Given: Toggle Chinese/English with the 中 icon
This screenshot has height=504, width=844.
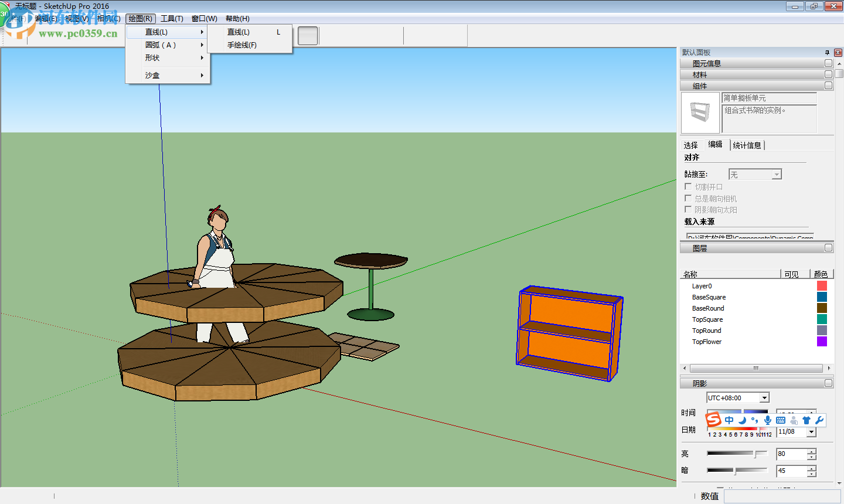Looking at the screenshot, I should click(x=729, y=420).
